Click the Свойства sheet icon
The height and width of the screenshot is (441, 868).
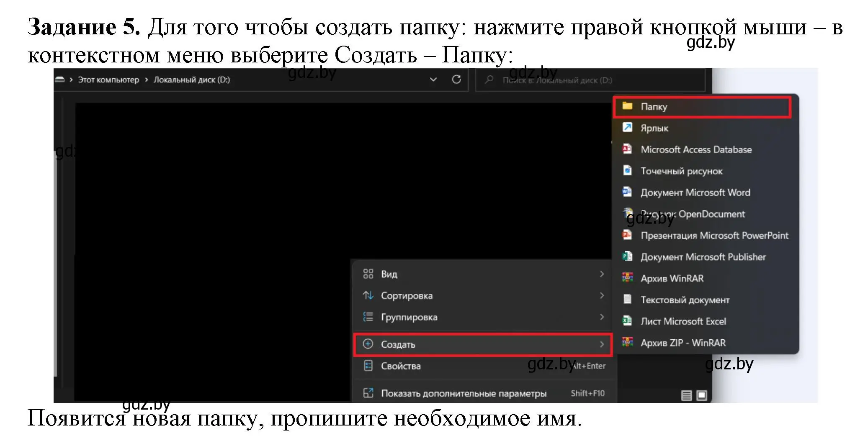[x=368, y=366]
